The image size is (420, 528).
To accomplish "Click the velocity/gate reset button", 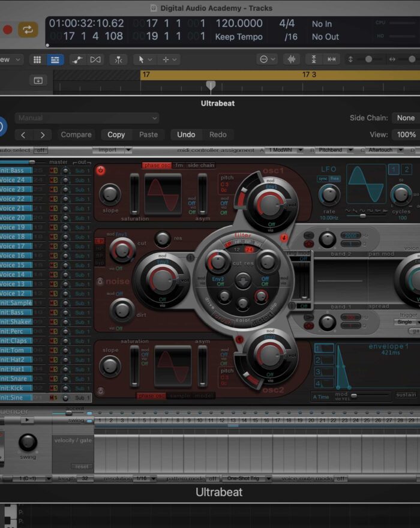I will [82, 466].
